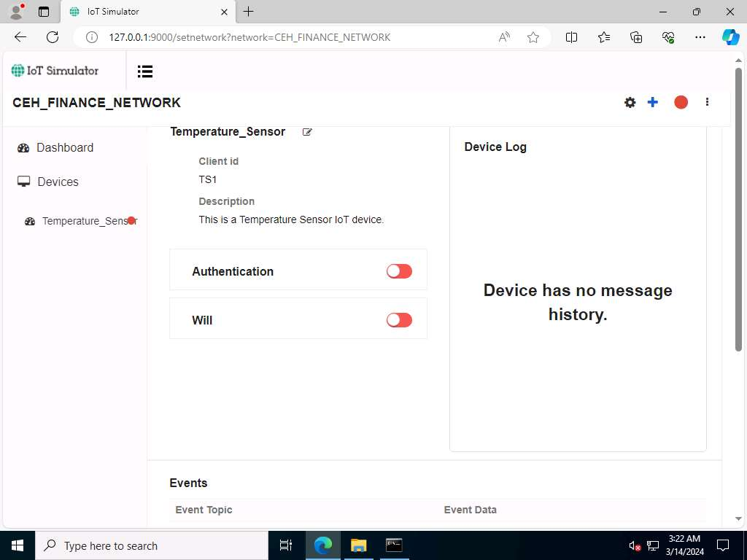Viewport: 747px width, 560px height.
Task: Start the network with red record button
Action: point(681,102)
